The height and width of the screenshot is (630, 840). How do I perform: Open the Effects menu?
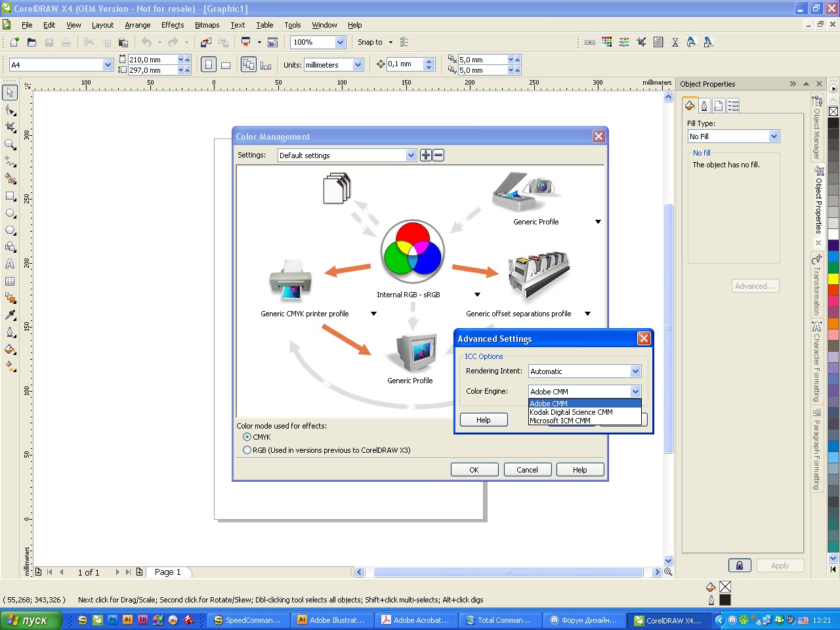tap(173, 25)
